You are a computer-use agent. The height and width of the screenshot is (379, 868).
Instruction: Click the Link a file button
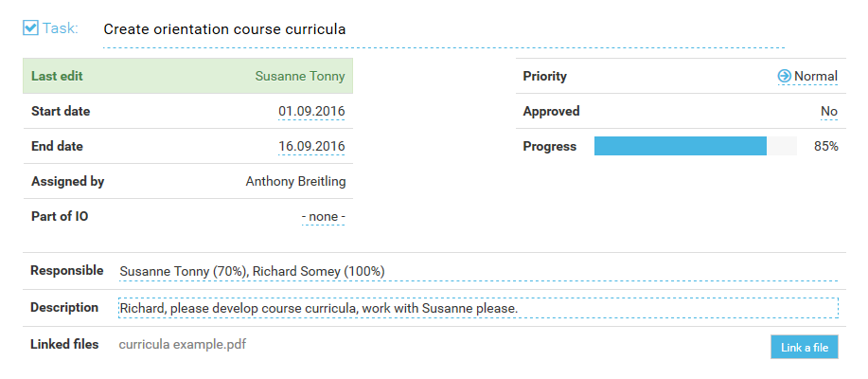tap(805, 348)
